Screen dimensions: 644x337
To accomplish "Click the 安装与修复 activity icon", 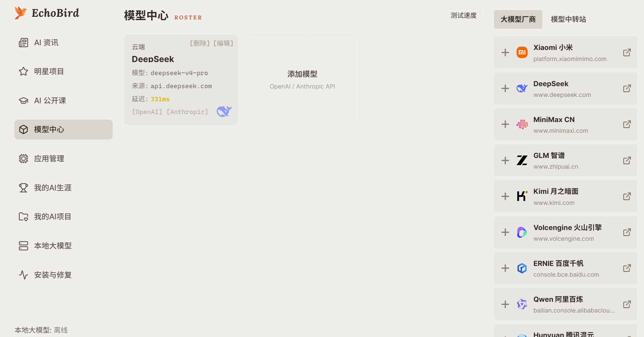I will click(23, 275).
